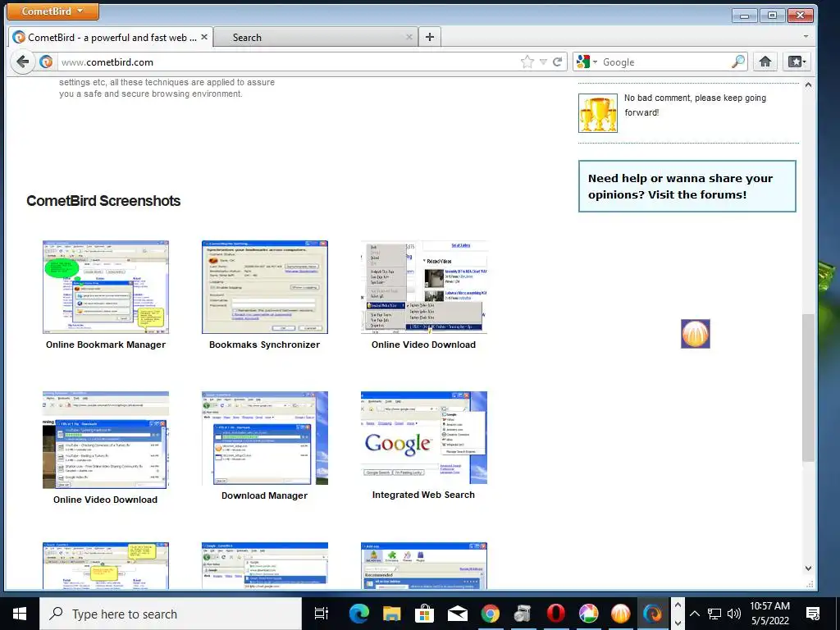The height and width of the screenshot is (630, 840).
Task: Show hidden system tray icons
Action: [x=694, y=614]
